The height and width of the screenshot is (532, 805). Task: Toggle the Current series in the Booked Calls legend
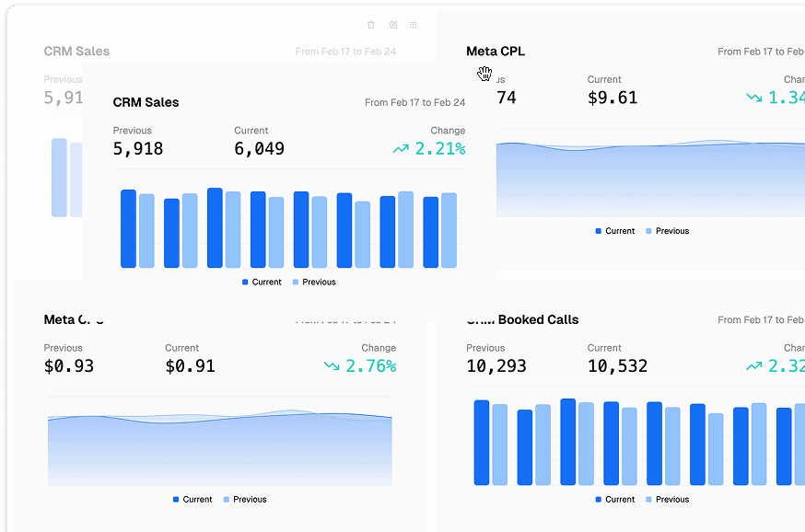[614, 499]
